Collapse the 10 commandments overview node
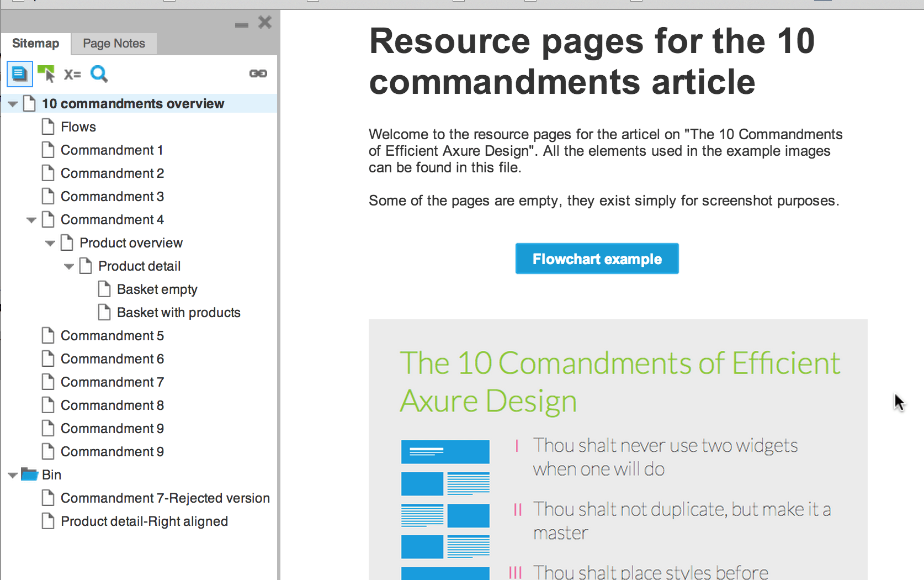Viewport: 924px width, 580px height. (13, 104)
